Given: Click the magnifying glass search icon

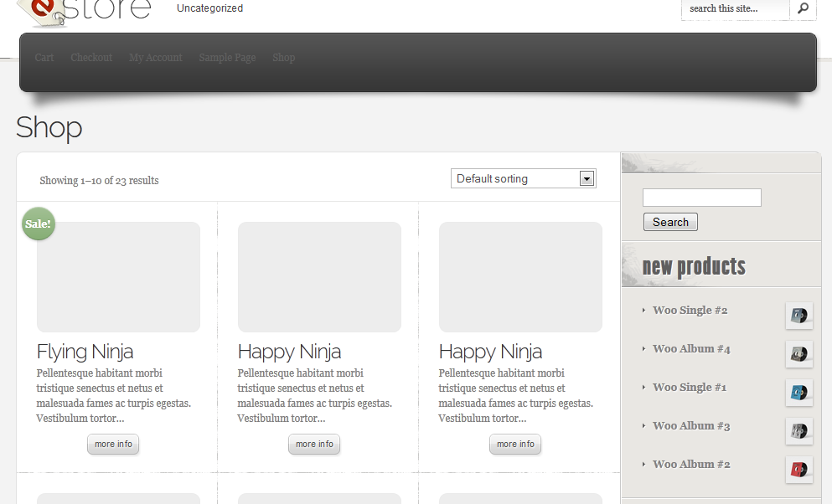Looking at the screenshot, I should click(803, 10).
